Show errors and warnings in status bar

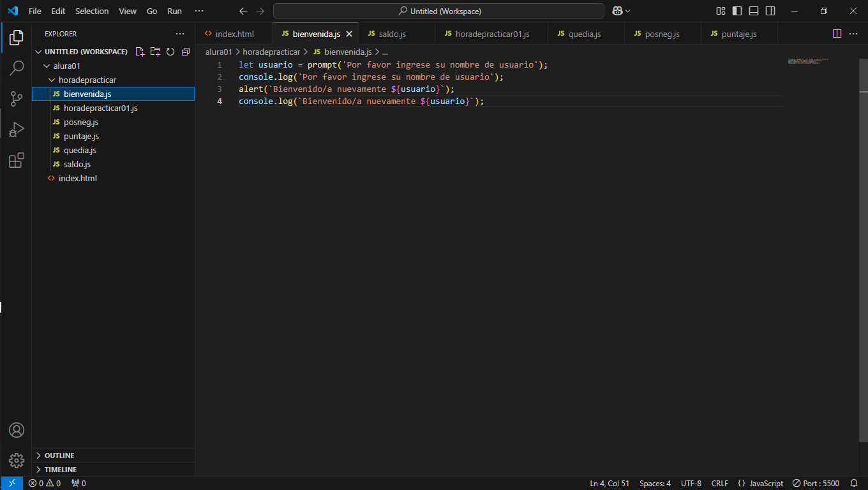(x=45, y=483)
